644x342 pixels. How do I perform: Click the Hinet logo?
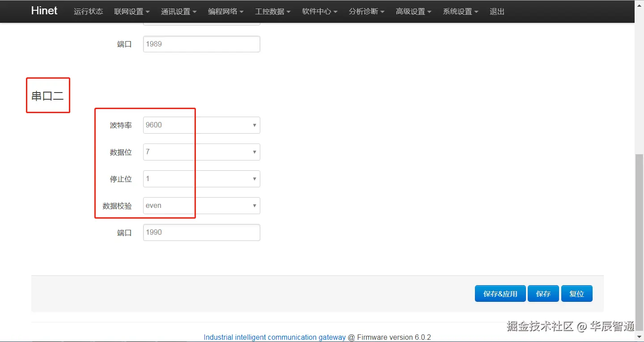44,11
